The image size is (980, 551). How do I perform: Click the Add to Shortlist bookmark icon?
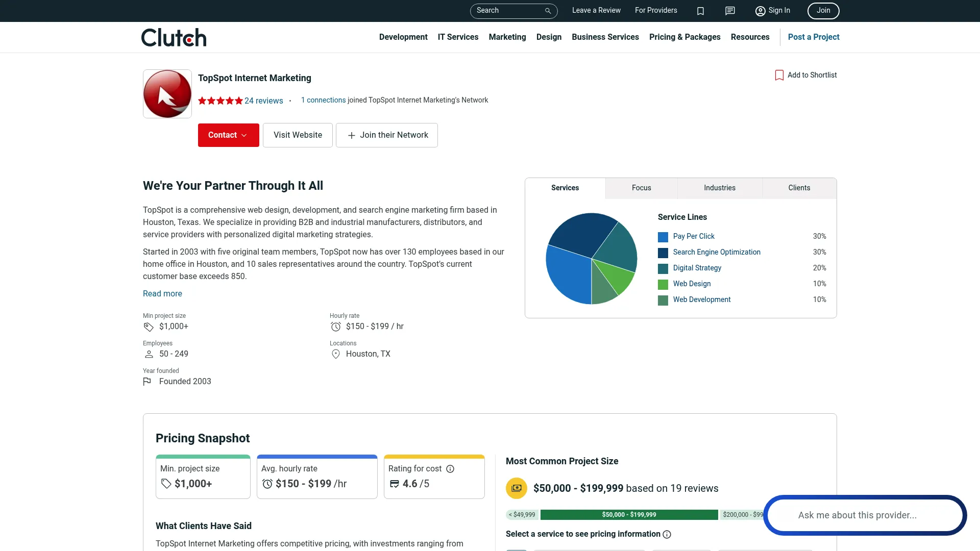point(779,75)
